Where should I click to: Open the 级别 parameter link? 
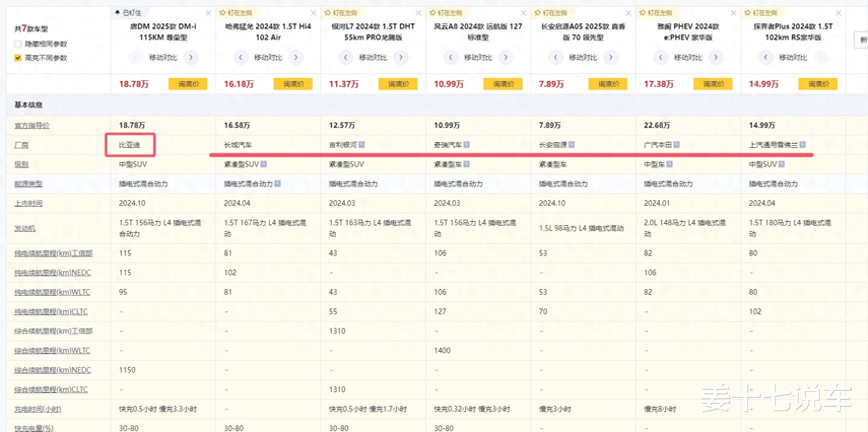coord(21,164)
